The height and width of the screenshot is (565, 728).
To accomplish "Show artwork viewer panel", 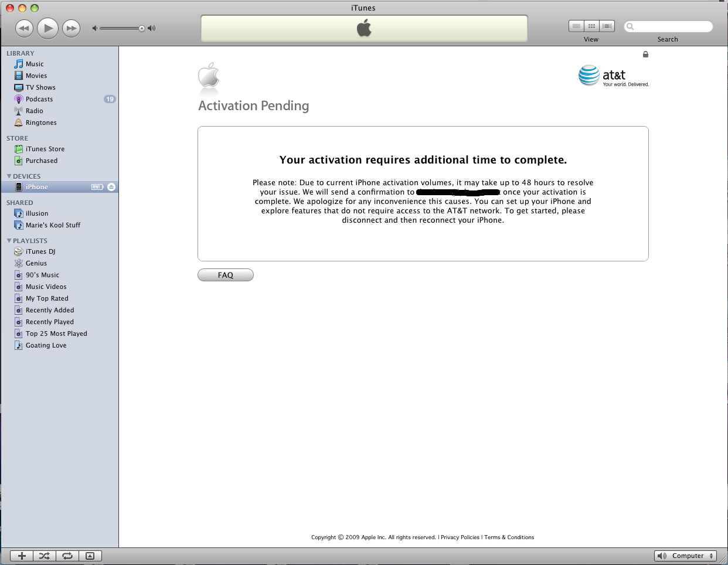I will click(90, 556).
